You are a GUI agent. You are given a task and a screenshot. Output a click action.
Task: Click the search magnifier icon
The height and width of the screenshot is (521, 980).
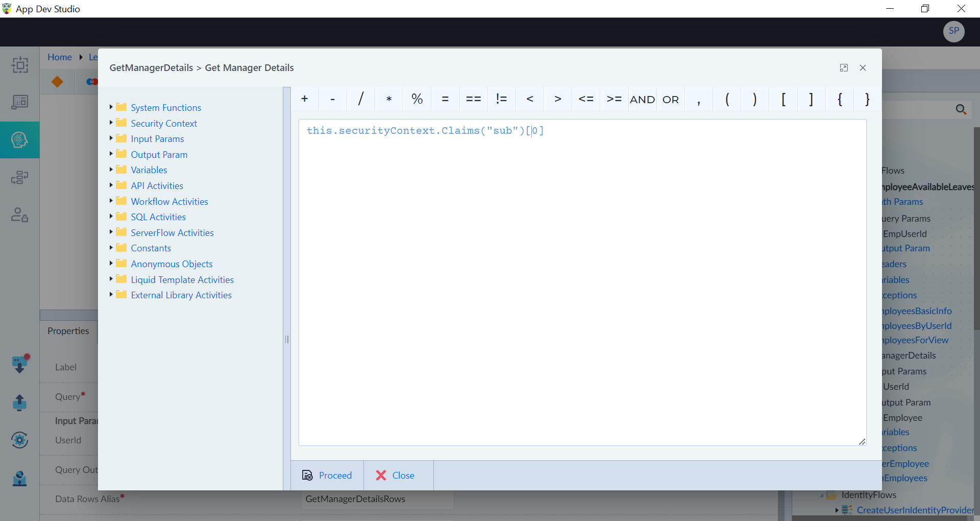tap(961, 109)
